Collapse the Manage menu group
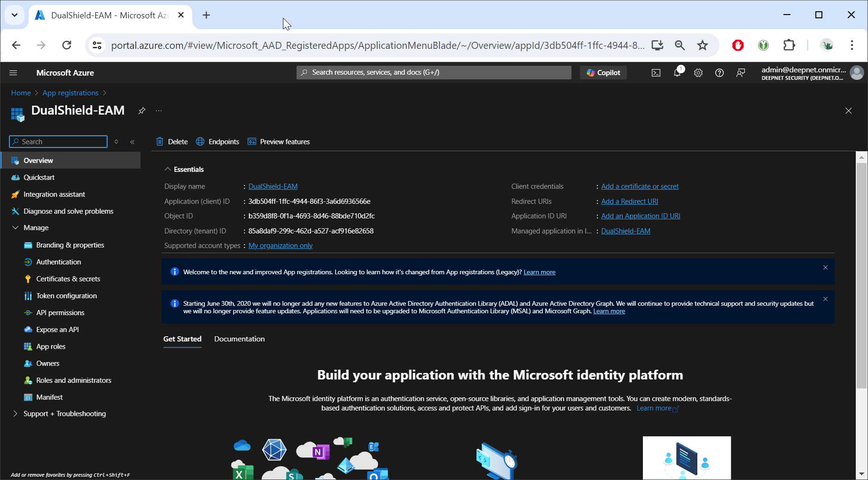Image resolution: width=868 pixels, height=480 pixels. (15, 228)
